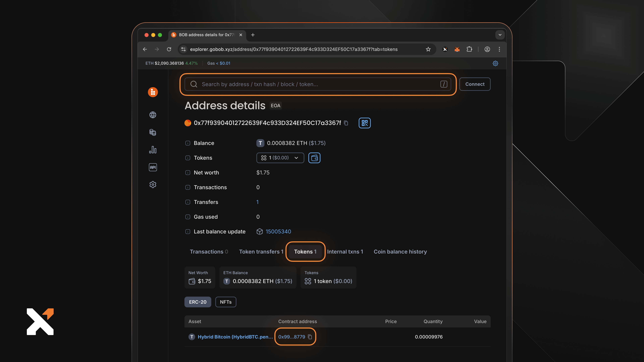Click the quantity value 0.00009976
Image resolution: width=644 pixels, height=362 pixels.
(x=428, y=337)
